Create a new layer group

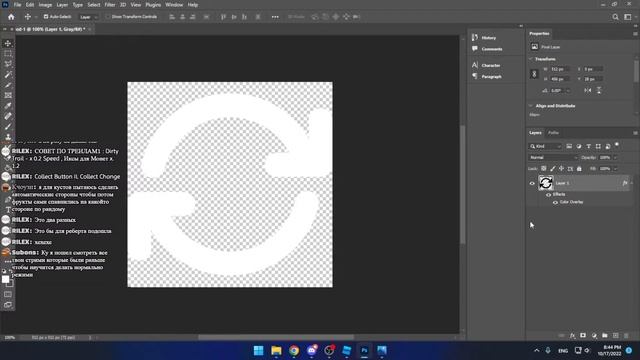[604, 336]
